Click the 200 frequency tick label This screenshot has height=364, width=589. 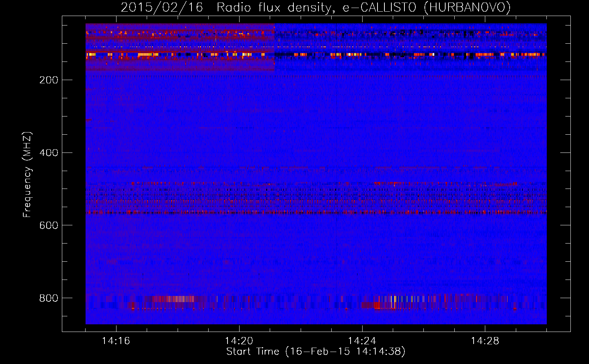[x=49, y=80]
